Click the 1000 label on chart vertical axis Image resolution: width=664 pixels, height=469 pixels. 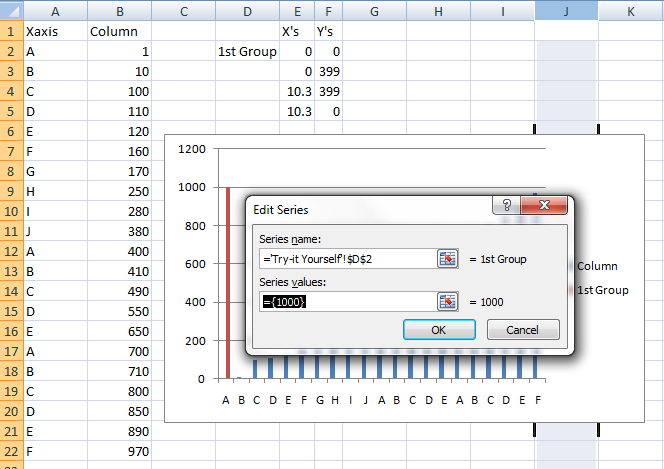[x=192, y=187]
